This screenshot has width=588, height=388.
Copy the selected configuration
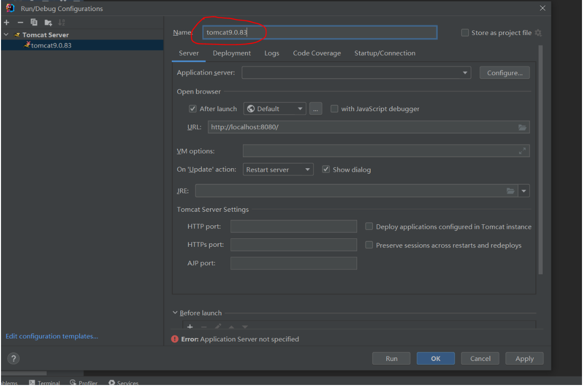(34, 23)
